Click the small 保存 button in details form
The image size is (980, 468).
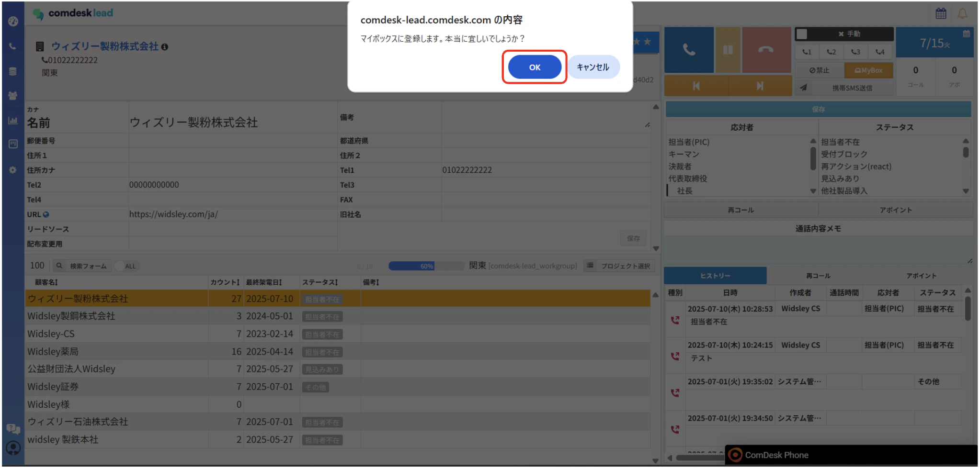[633, 238]
